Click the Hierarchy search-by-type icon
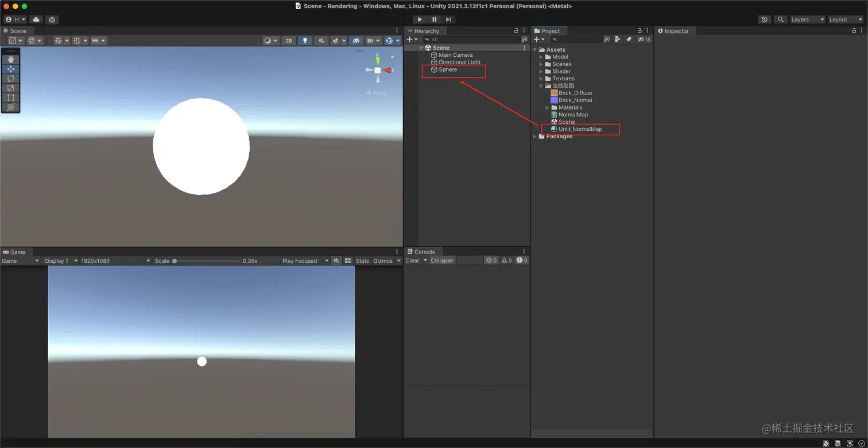868x448 pixels. (x=524, y=40)
